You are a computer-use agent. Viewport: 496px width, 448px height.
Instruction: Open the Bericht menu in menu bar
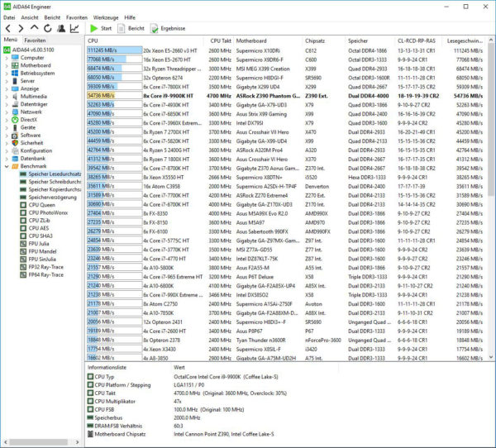(52, 17)
